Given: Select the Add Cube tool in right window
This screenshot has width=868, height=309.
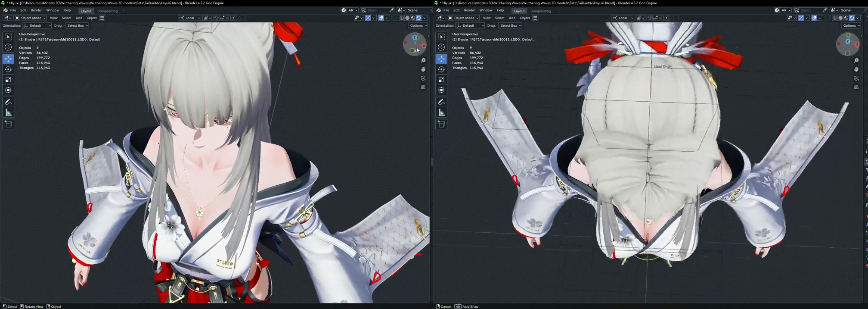Looking at the screenshot, I should 441,124.
